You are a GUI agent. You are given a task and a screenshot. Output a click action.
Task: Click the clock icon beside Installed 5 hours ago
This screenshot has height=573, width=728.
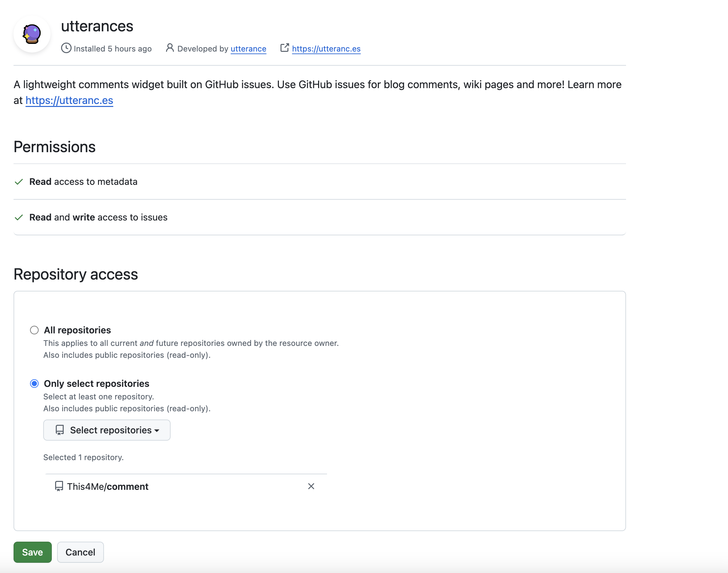tap(66, 48)
